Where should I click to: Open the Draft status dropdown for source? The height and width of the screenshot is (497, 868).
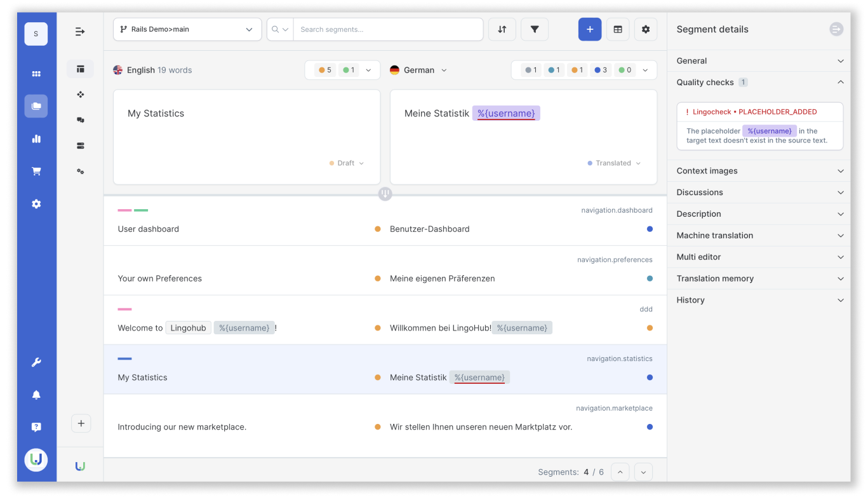pos(347,163)
